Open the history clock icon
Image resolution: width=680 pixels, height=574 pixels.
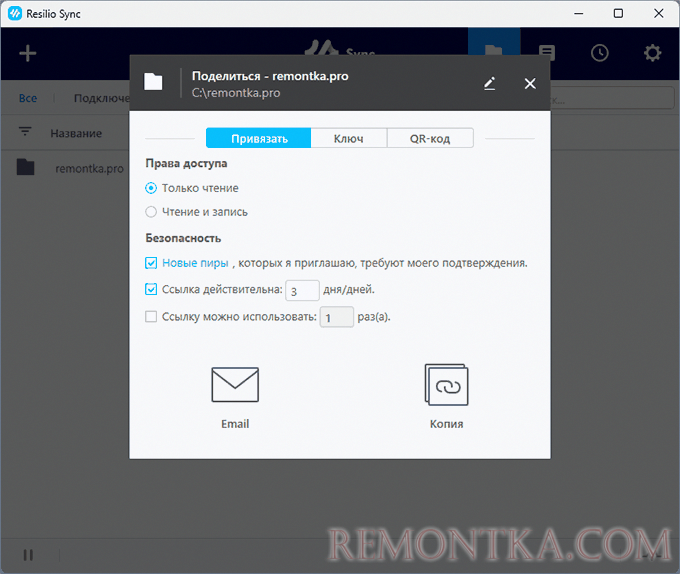(x=600, y=53)
